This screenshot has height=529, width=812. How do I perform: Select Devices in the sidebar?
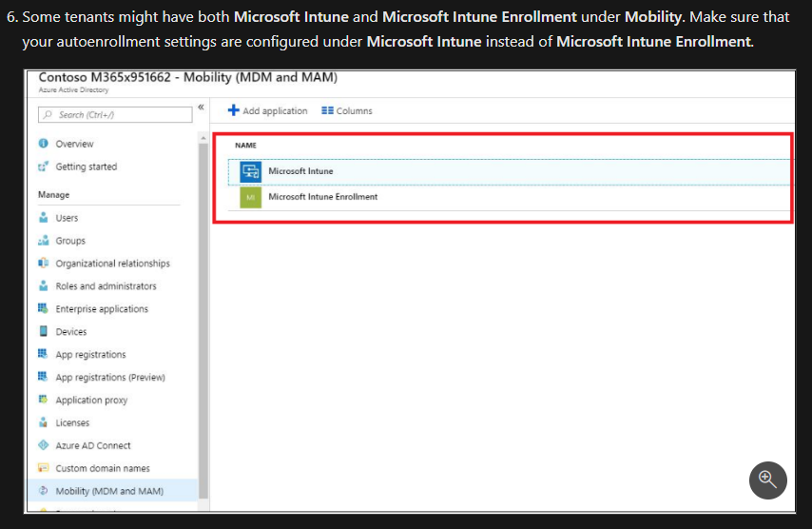coord(71,332)
